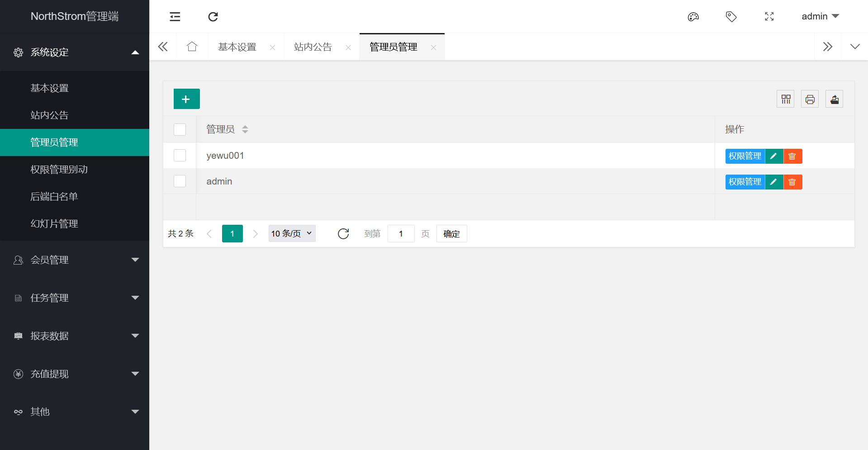Click the refresh icon in top header
Screen dimensions: 868x450
(x=213, y=17)
